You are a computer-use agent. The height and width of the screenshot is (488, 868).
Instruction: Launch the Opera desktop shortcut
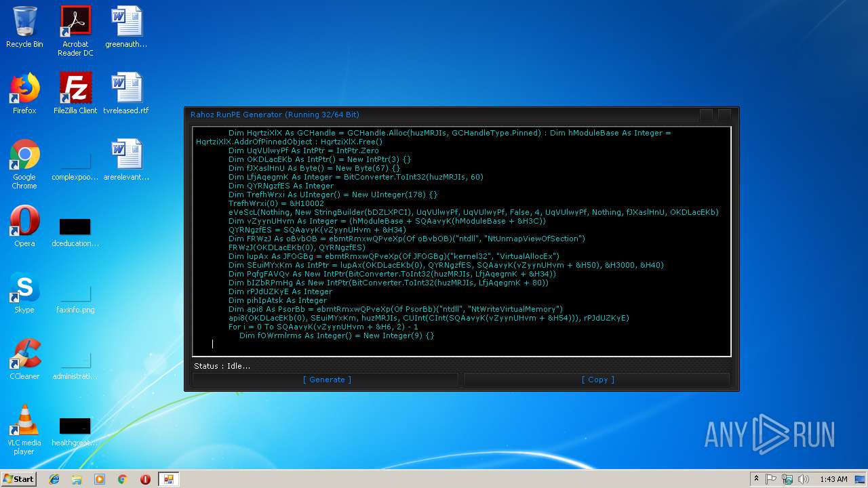click(24, 226)
